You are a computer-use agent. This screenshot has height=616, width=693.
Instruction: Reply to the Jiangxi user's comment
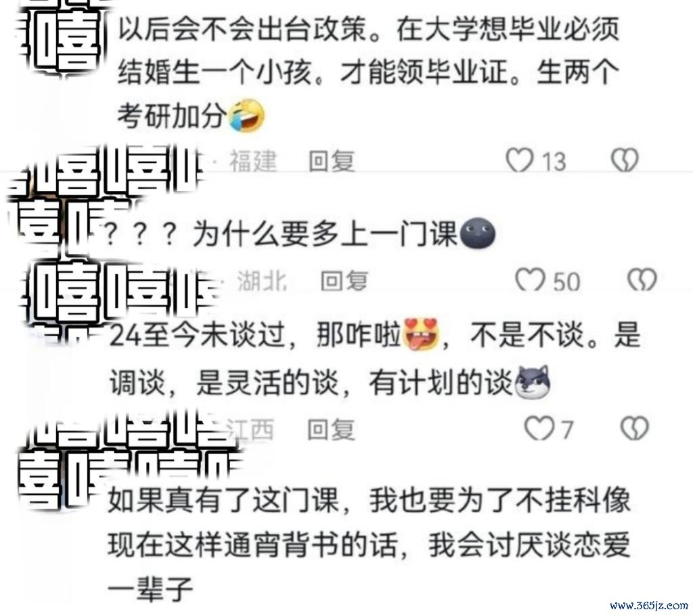[331, 429]
